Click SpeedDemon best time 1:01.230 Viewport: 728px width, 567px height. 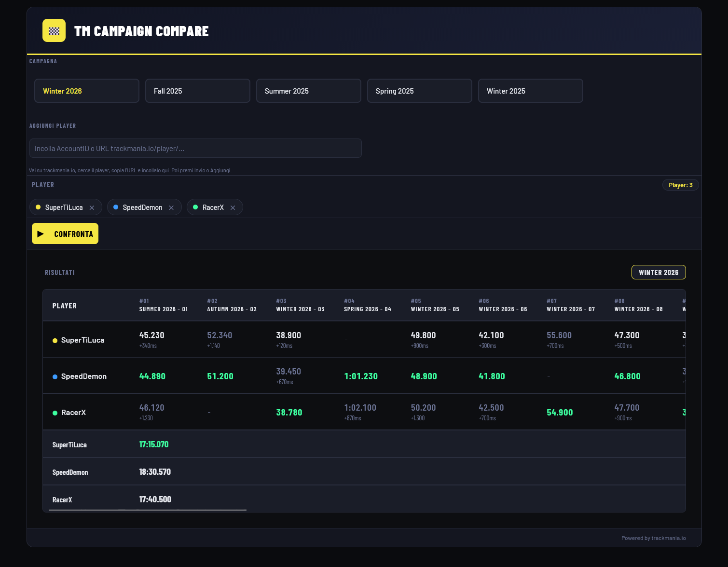[361, 376]
